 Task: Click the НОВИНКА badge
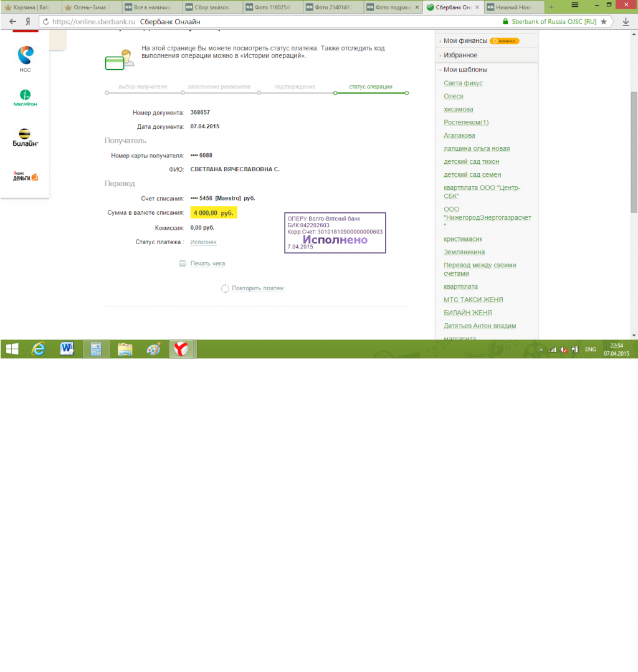(505, 41)
